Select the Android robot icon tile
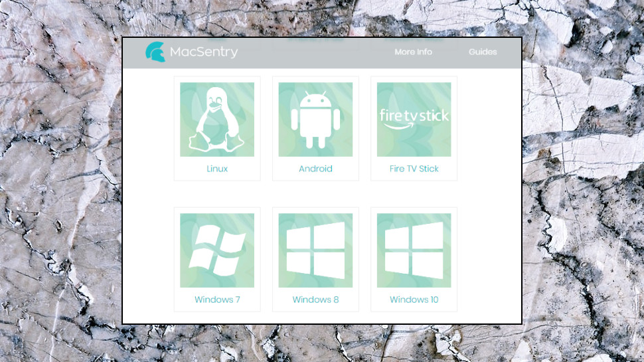The image size is (644, 362). pos(315,119)
